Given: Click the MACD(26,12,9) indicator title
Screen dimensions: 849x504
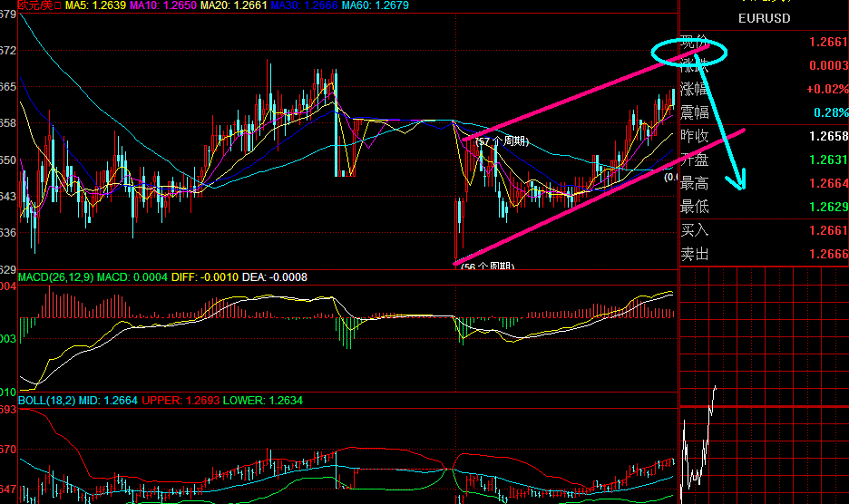Looking at the screenshot, I should [x=55, y=277].
